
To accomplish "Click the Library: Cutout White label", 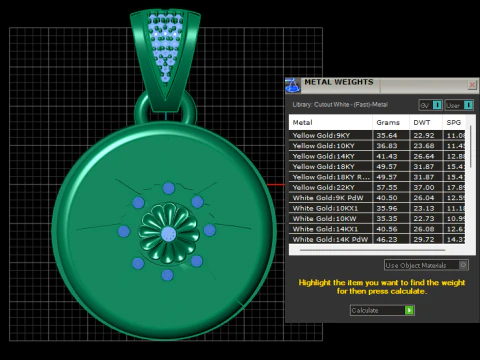I will [340, 105].
